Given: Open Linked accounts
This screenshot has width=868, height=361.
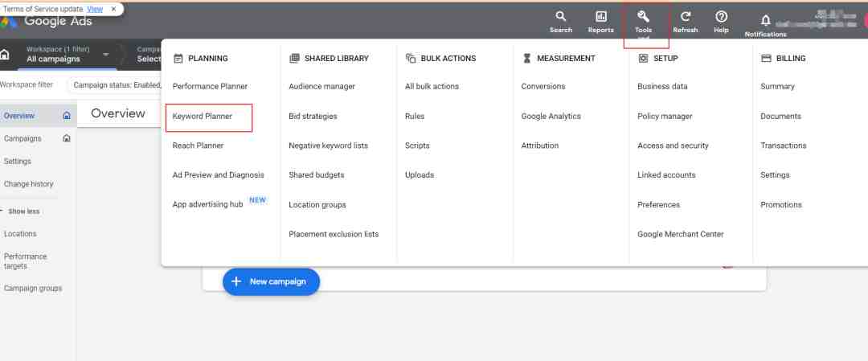Looking at the screenshot, I should click(x=666, y=175).
